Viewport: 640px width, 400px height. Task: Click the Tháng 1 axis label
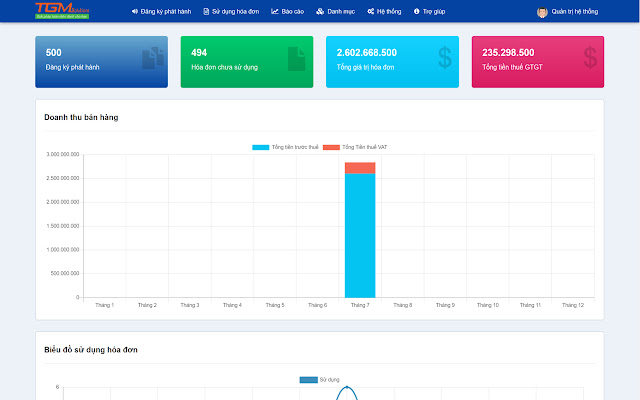point(104,305)
